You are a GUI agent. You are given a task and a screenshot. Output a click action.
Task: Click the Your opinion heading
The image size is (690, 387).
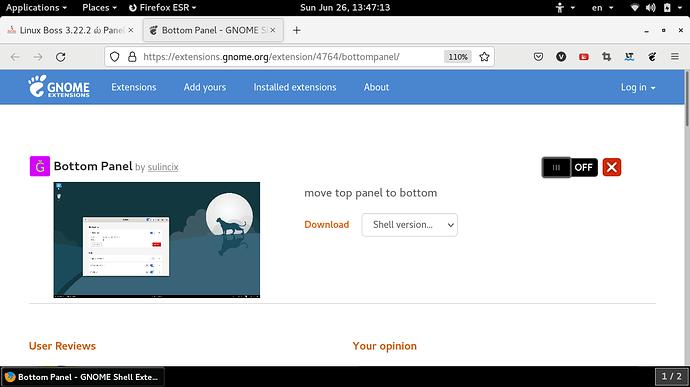point(385,346)
